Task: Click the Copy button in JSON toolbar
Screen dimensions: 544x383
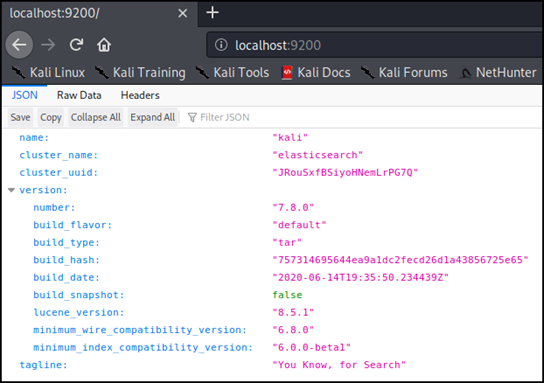Action: (51, 117)
